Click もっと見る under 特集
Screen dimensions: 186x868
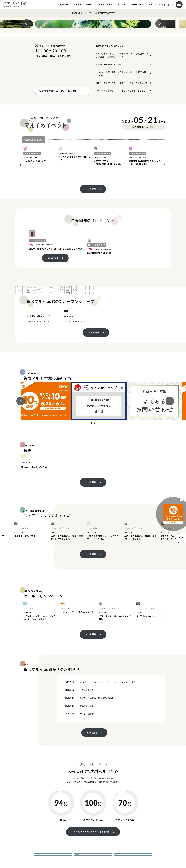tap(93, 482)
